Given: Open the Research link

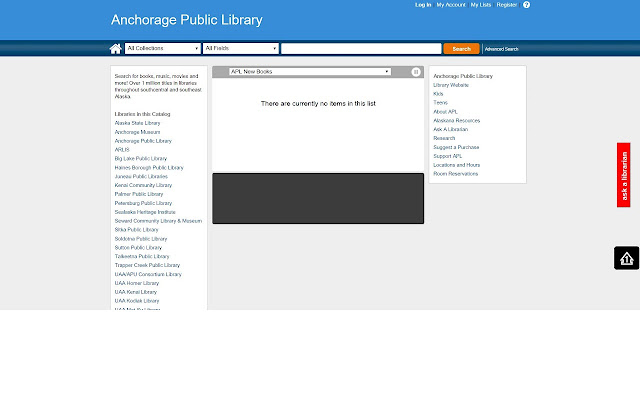Looking at the screenshot, I should [444, 138].
